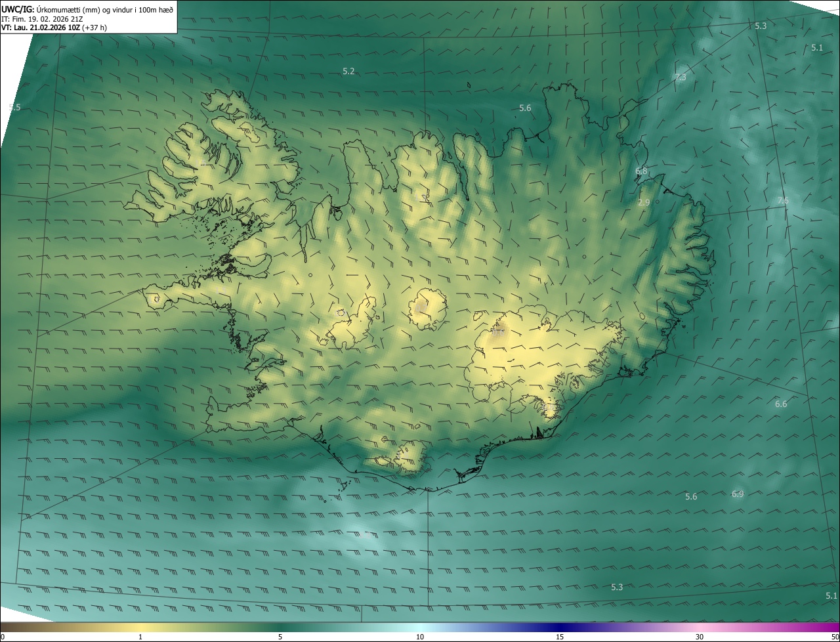Image resolution: width=840 pixels, height=642 pixels.
Task: Click the 5.5 value at the left edge
Action: point(15,107)
